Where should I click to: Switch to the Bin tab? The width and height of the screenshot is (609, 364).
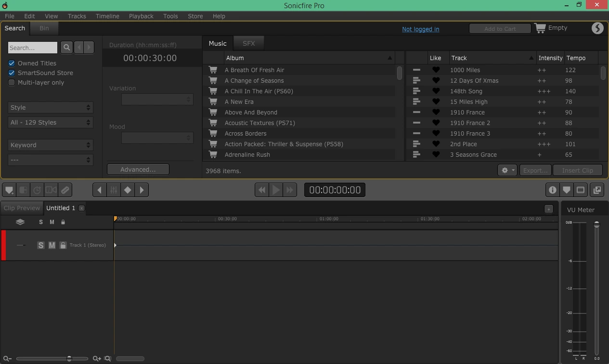pos(44,28)
